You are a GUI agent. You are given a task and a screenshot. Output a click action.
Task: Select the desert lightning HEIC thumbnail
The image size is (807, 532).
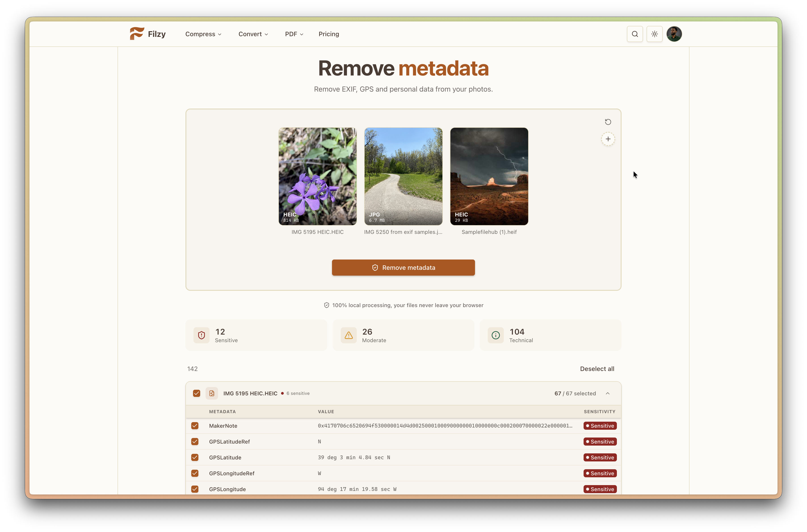(489, 176)
